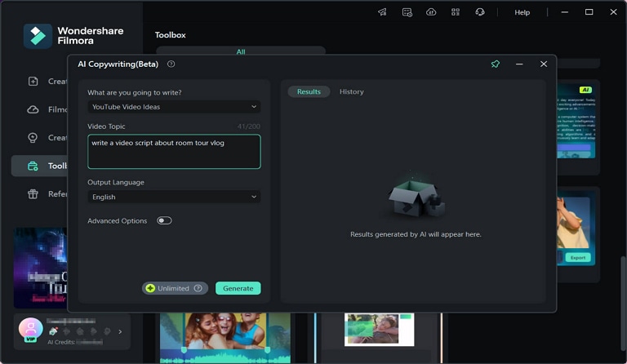Click into the Video Topic text box

coord(174,152)
